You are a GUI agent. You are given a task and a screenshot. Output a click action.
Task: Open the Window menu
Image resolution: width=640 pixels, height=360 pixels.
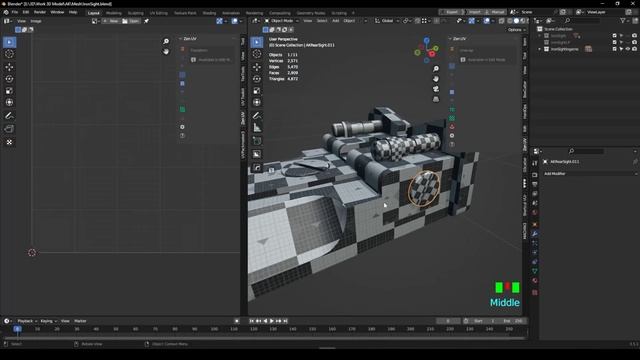click(x=57, y=12)
